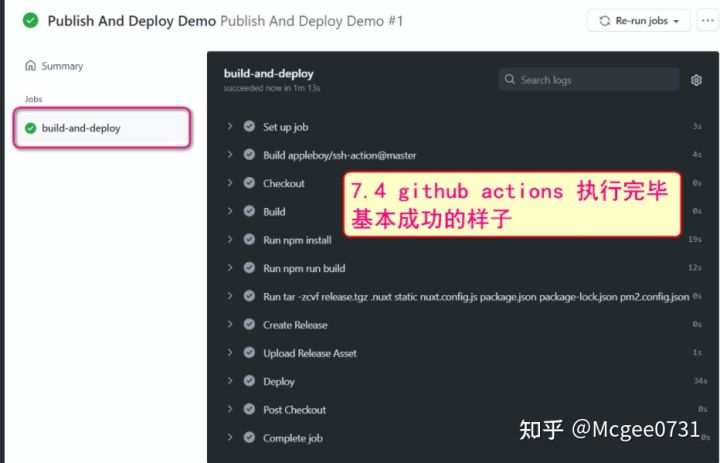
Task: Click the 'Publish And Deploy Demo #1' run title
Action: pyautogui.click(x=311, y=21)
